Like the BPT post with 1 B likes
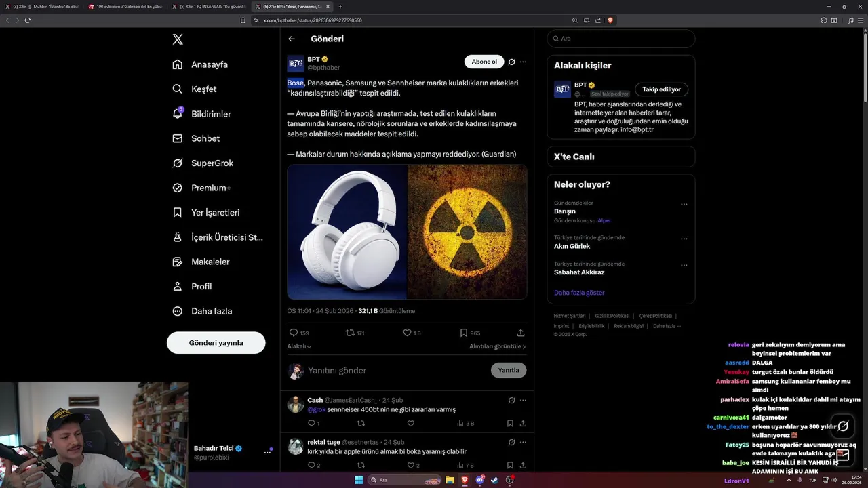This screenshot has height=488, width=868. pos(412,333)
